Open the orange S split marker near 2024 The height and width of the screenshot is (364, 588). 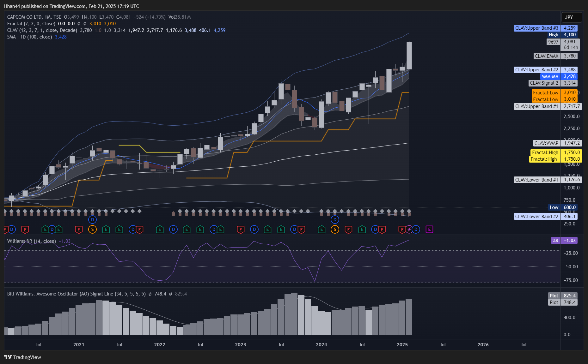(x=335, y=230)
